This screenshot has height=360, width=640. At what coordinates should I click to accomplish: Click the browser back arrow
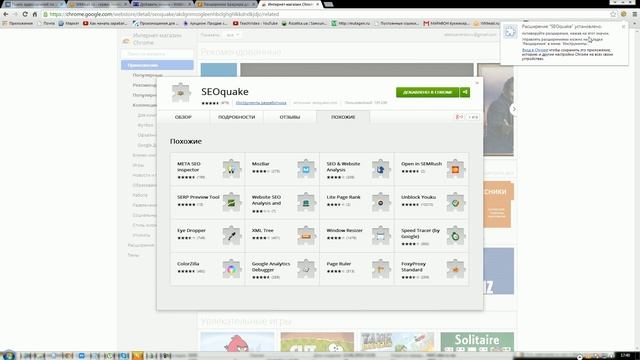6,14
